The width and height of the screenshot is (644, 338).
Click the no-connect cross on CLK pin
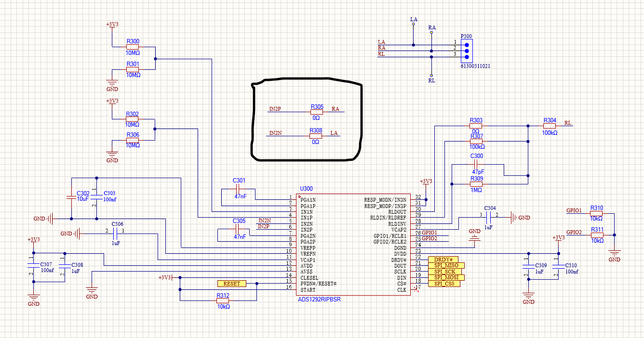point(417,290)
